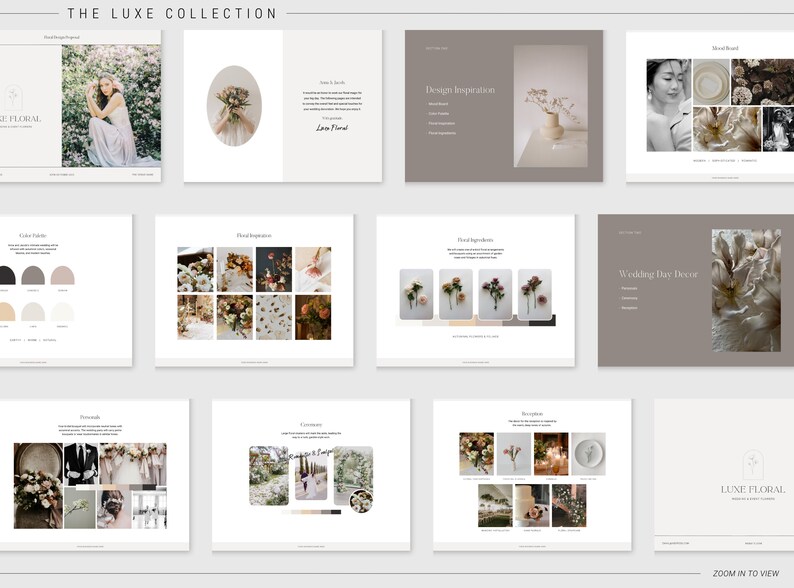794x588 pixels.
Task: Click the "Personals" slide heading
Action: coord(90,417)
